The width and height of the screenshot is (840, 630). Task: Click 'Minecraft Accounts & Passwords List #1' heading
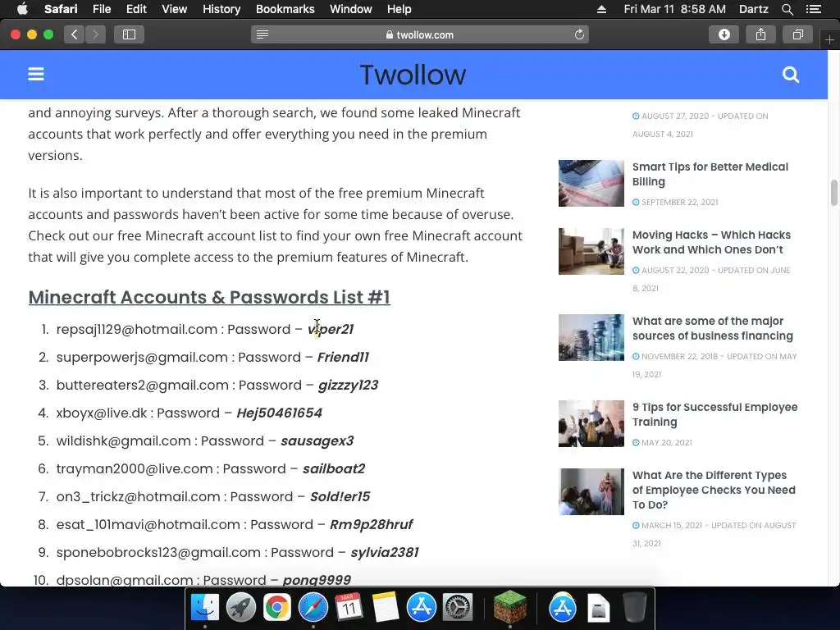209,297
